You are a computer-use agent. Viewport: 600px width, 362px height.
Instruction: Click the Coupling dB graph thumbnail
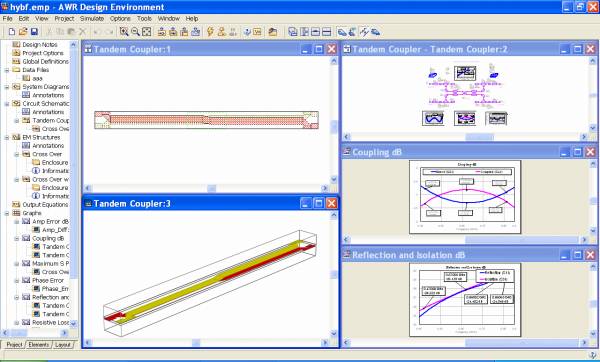(x=465, y=197)
